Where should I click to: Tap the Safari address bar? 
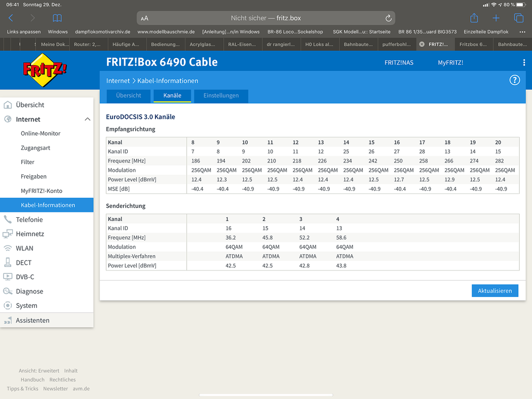coord(266,18)
